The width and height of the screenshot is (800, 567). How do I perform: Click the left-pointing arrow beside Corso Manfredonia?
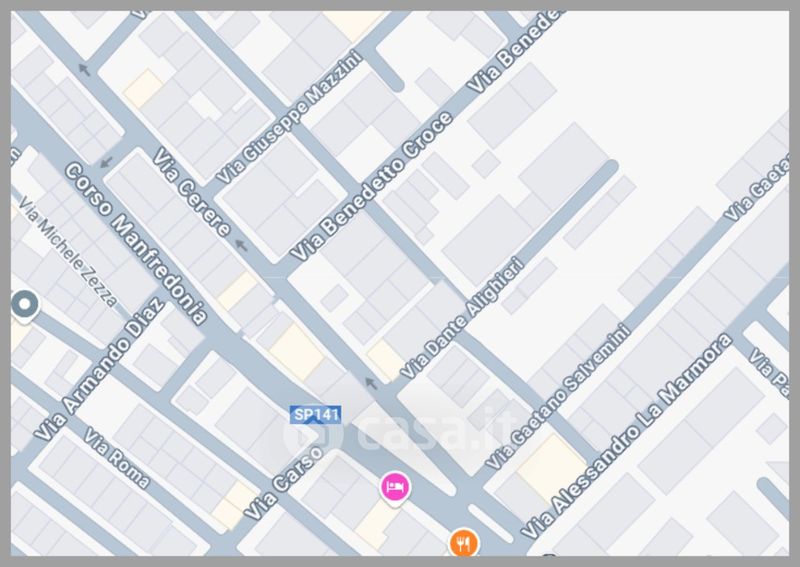point(106,163)
